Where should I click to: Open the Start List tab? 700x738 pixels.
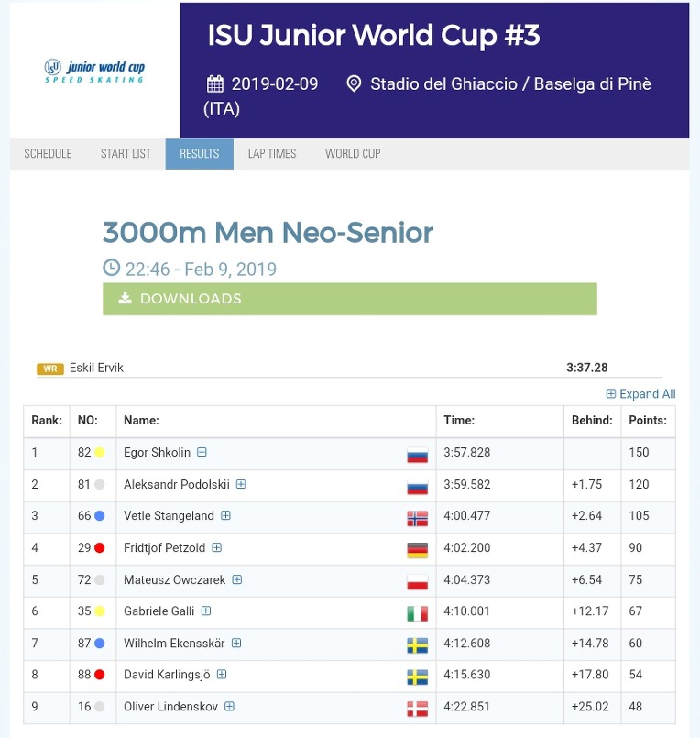pos(126,154)
